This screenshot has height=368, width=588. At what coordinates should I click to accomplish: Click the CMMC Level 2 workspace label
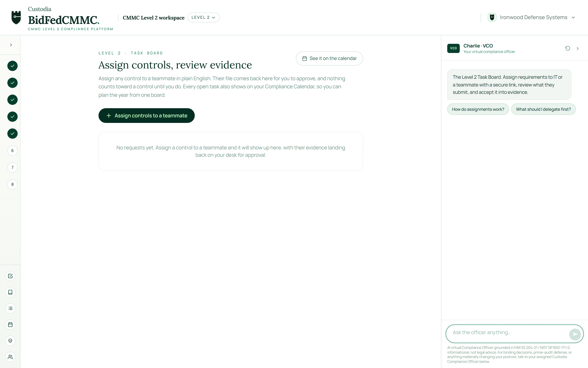click(154, 18)
